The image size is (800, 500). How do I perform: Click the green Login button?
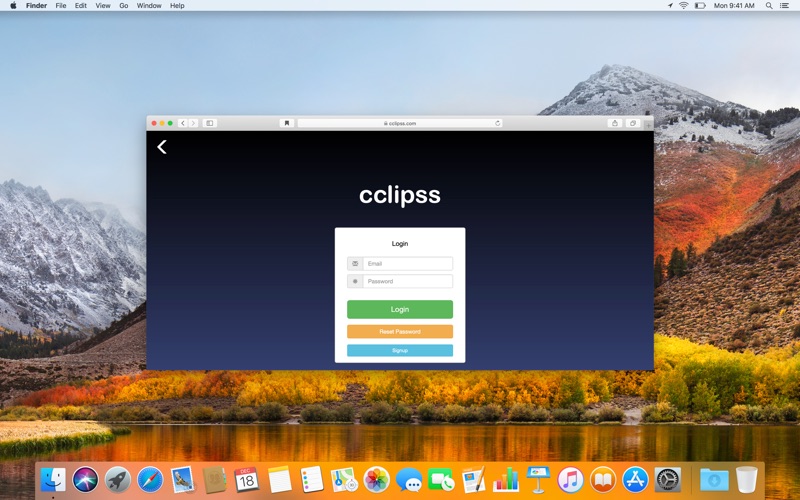399,309
